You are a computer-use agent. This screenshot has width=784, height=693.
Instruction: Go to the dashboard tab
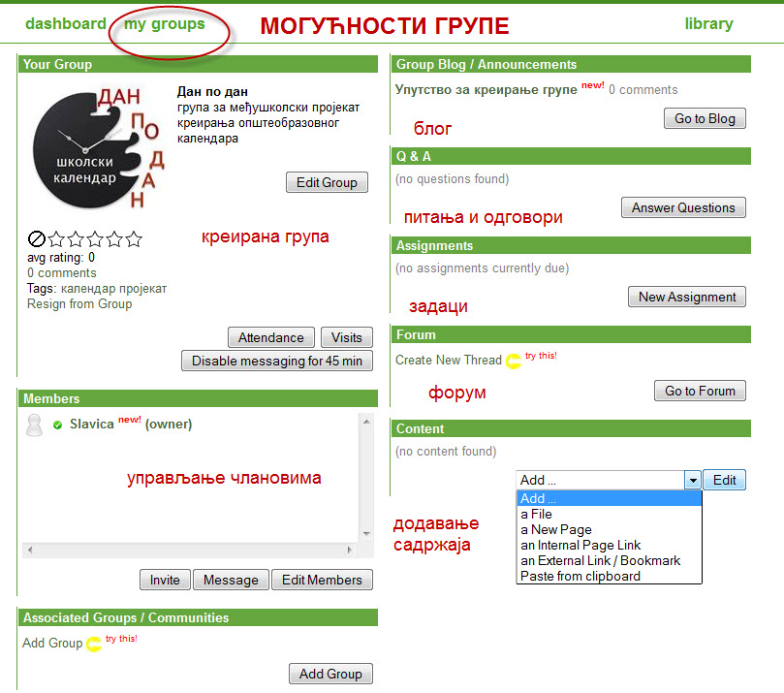click(x=65, y=24)
